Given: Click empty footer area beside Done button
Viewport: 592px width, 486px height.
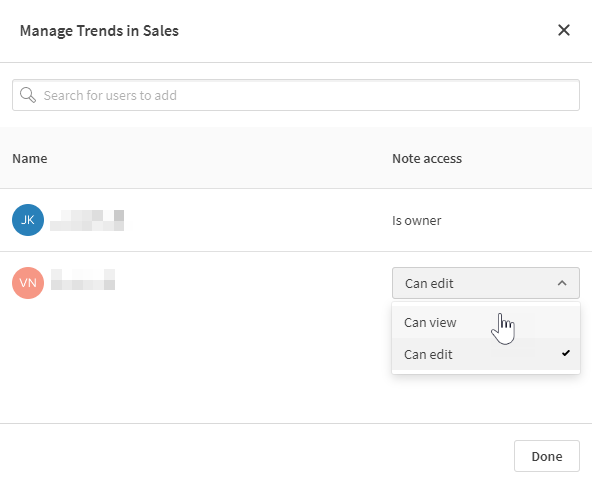Looking at the screenshot, I should pyautogui.click(x=257, y=455).
